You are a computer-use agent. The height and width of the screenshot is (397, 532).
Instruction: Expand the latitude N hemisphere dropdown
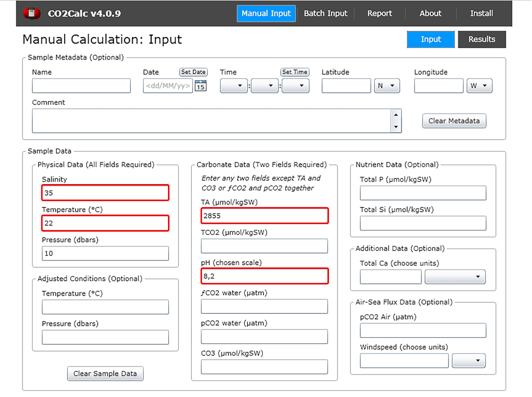(x=387, y=86)
